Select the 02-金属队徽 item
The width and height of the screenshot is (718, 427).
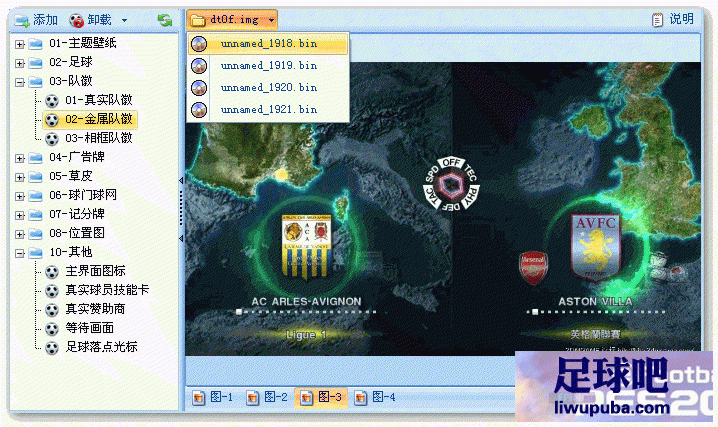pos(98,119)
